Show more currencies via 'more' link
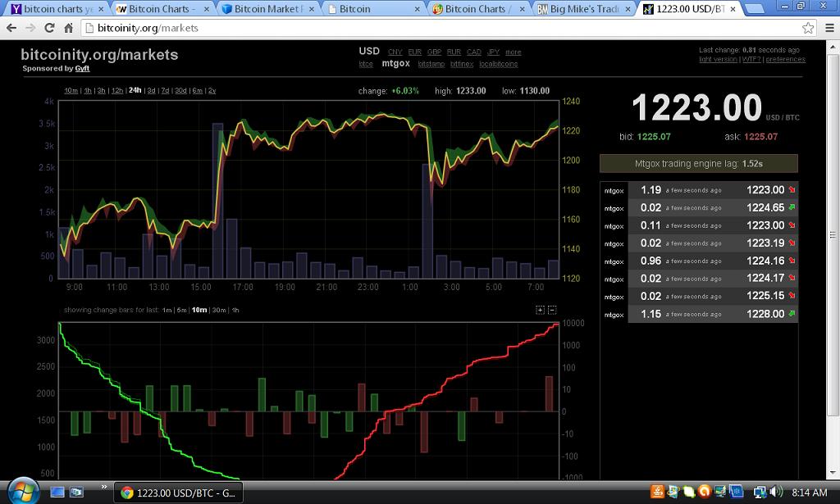The height and width of the screenshot is (504, 840). coord(513,52)
